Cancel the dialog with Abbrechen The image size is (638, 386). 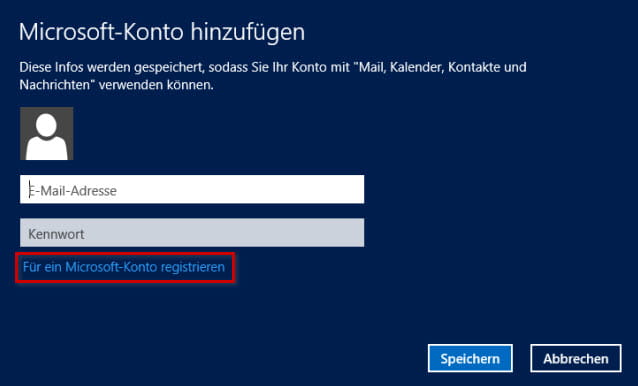coord(576,358)
